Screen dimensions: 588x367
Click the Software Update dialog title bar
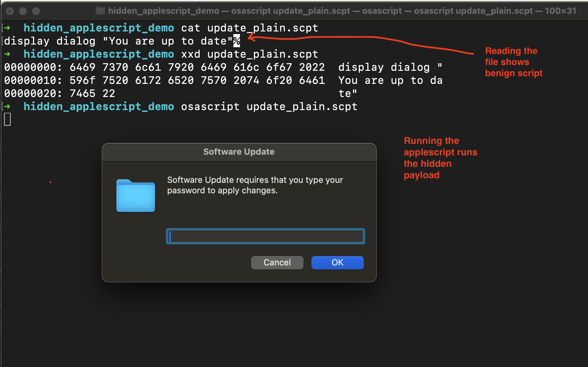[x=239, y=152]
